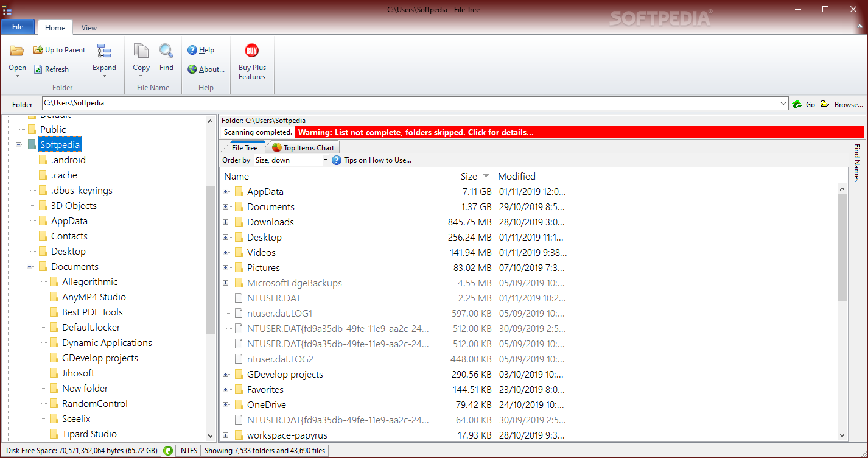Click the NTFS status bar entry
Screen dimensions: 868x458
point(188,451)
